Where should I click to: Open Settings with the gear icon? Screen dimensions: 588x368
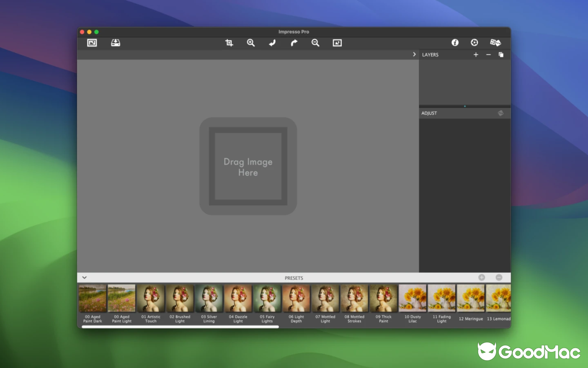point(474,42)
